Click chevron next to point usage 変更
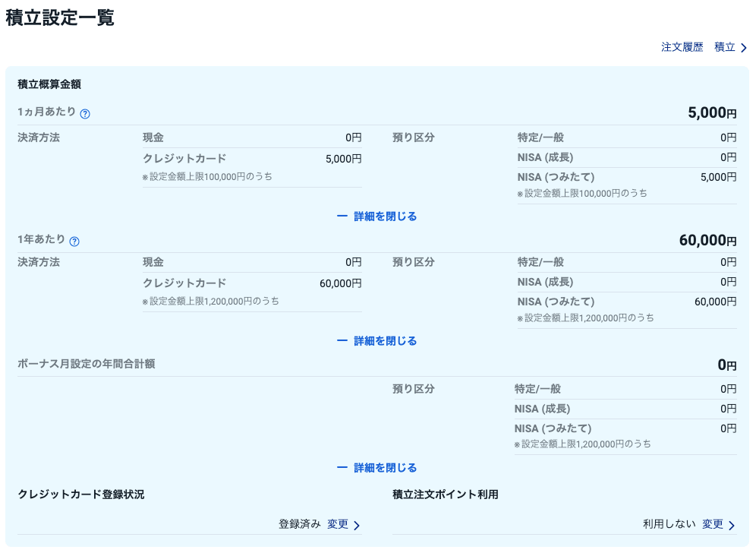The height and width of the screenshot is (553, 756). click(732, 525)
